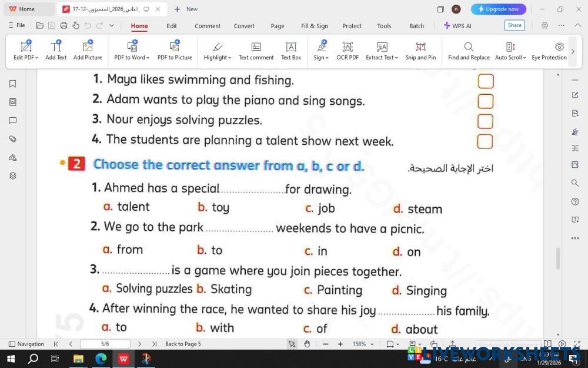Tick the checkbox for Adam piano sentence

click(486, 101)
